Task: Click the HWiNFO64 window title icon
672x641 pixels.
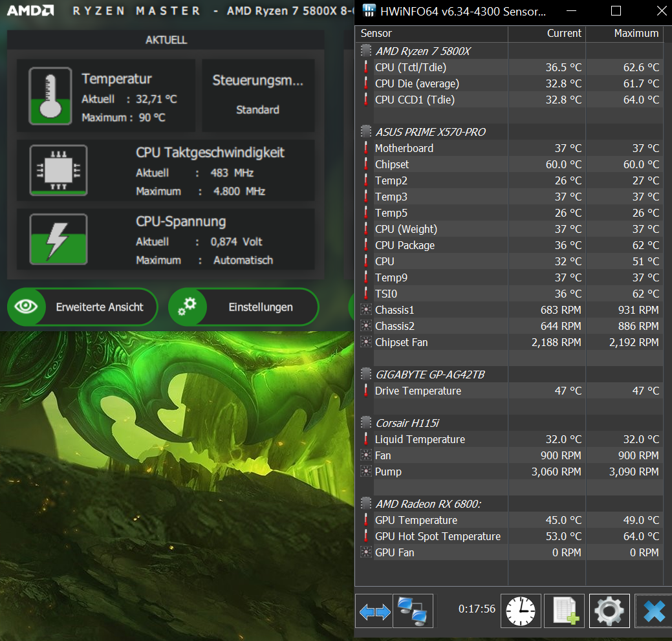Action: tap(369, 11)
